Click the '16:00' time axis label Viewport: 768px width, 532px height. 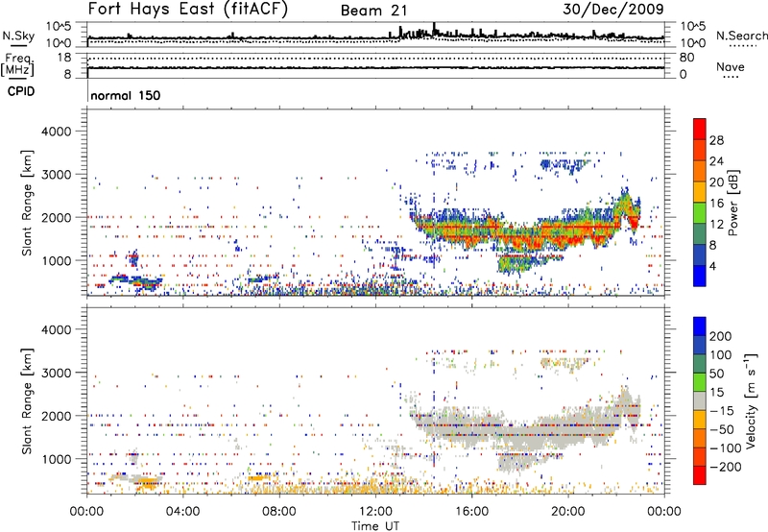[471, 512]
